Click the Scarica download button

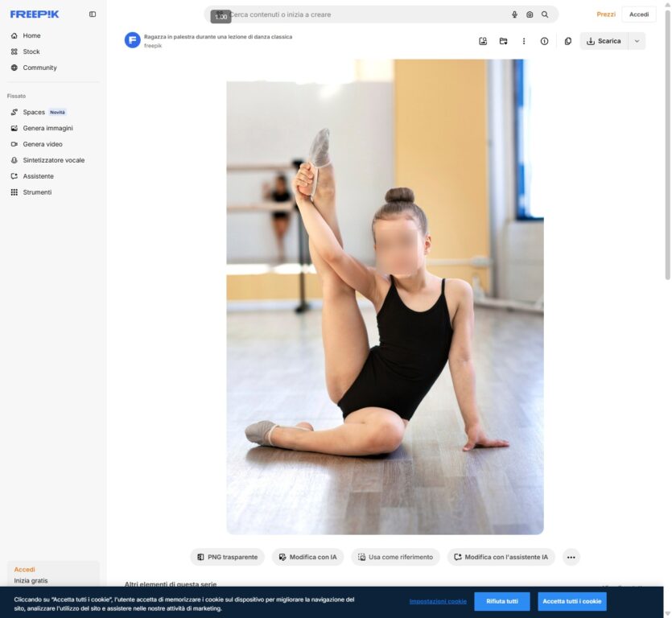tap(604, 41)
